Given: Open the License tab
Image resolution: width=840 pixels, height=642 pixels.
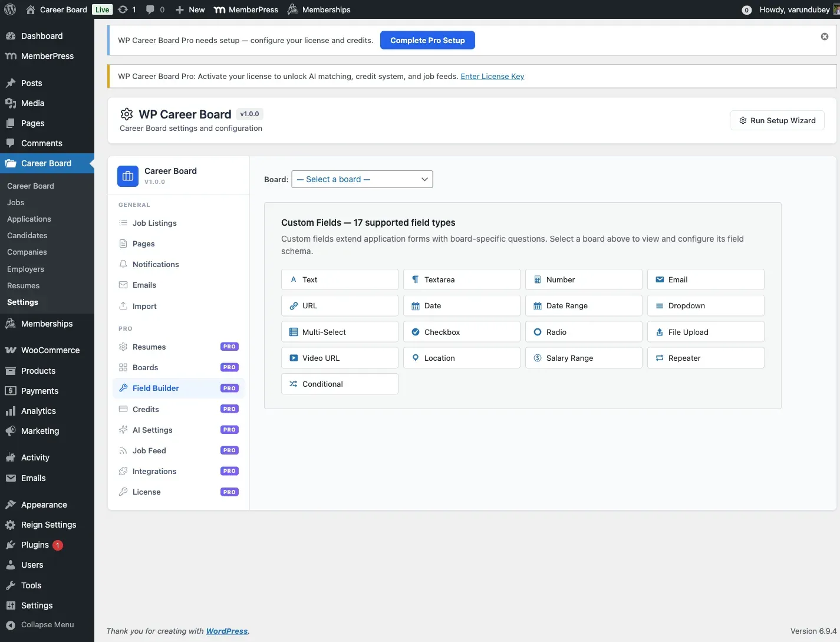Looking at the screenshot, I should click(x=179, y=492).
